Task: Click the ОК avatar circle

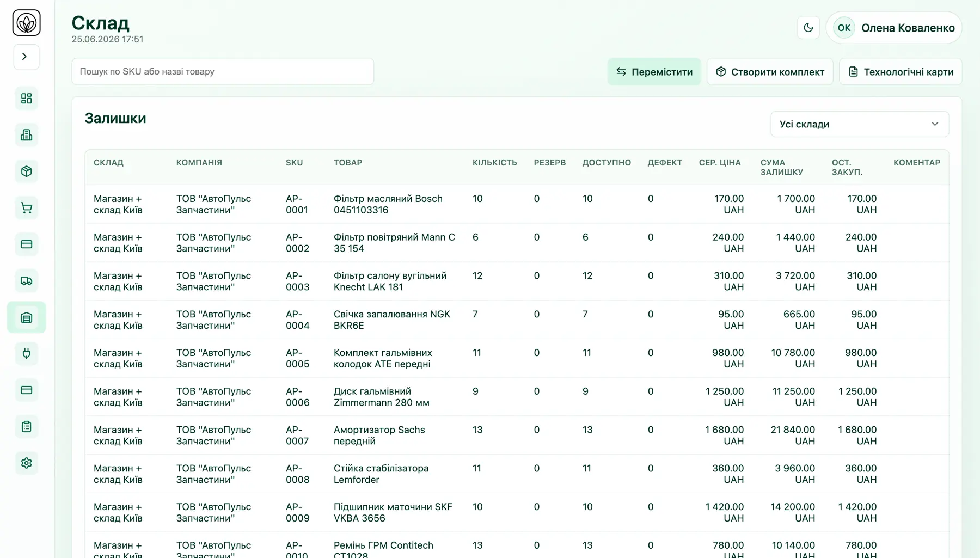Action: [x=844, y=28]
